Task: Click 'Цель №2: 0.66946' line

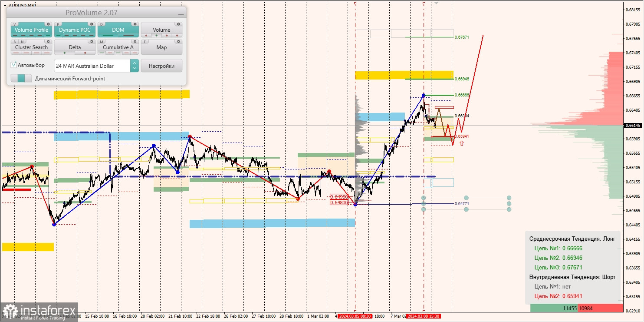Action: [558, 258]
